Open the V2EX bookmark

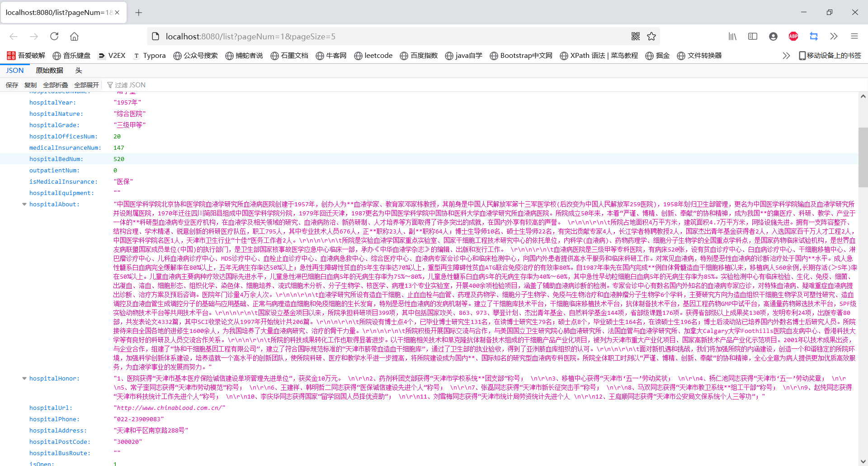point(112,55)
